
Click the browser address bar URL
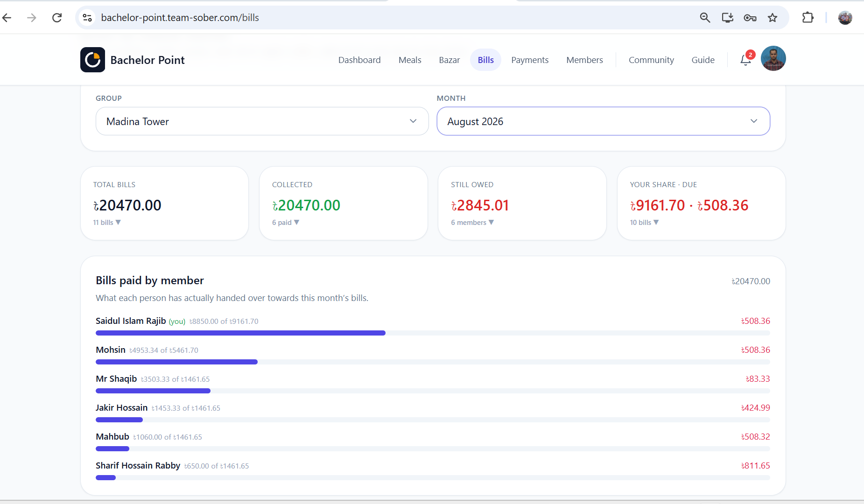pyautogui.click(x=180, y=18)
